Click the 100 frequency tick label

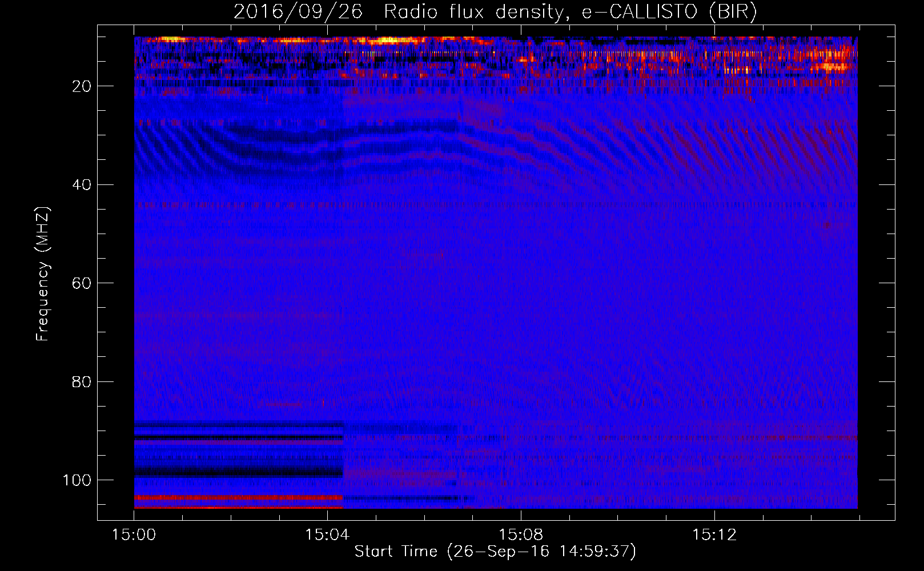pos(77,480)
